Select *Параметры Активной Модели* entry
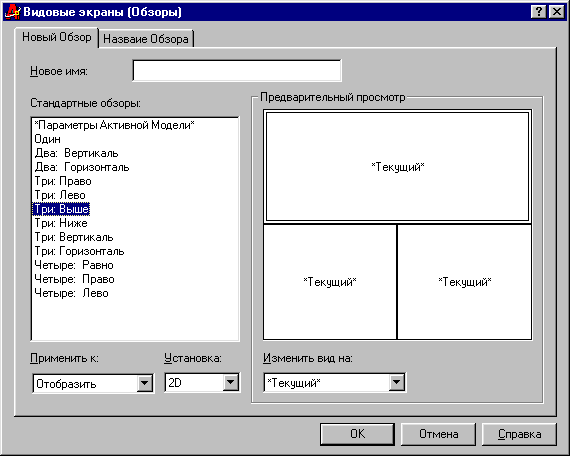570x456 pixels. 115,125
